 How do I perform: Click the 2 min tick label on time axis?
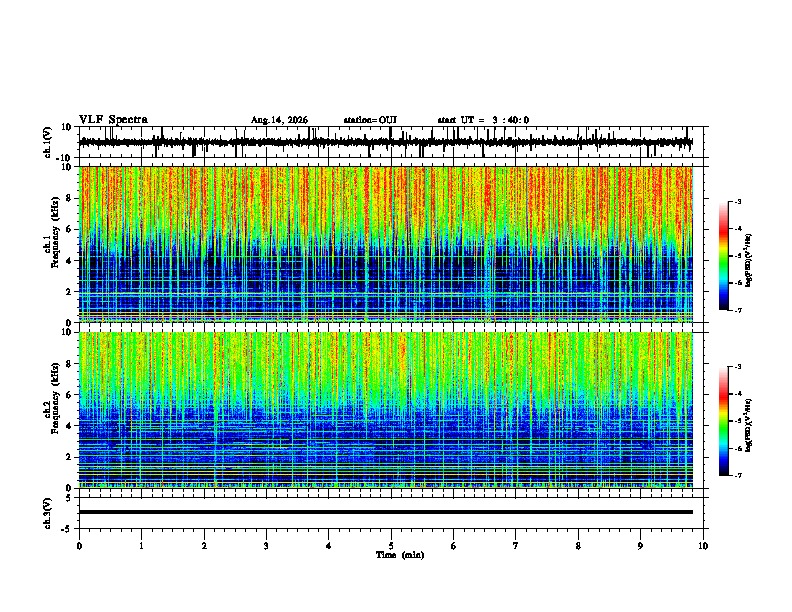click(204, 546)
